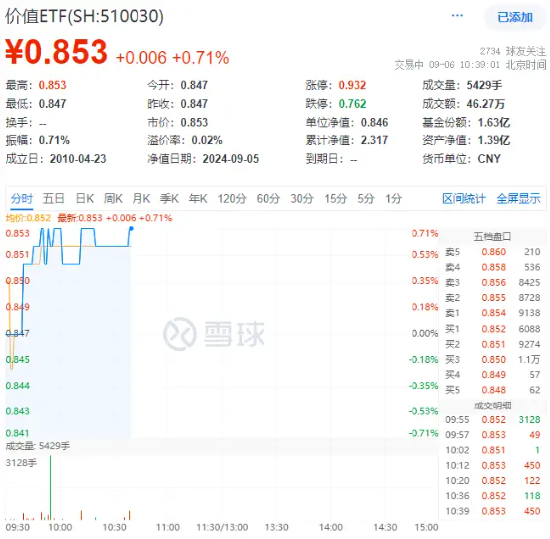Viewport: 550px width, 539px height.
Task: Click the 五档盘口 panel header
Action: pyautogui.click(x=492, y=237)
